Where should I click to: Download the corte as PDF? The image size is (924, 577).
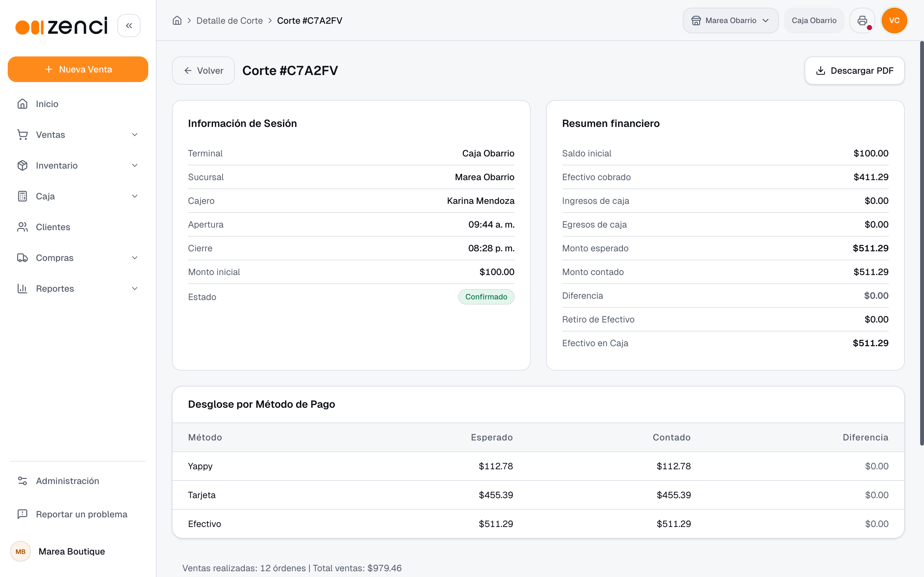[x=854, y=71]
